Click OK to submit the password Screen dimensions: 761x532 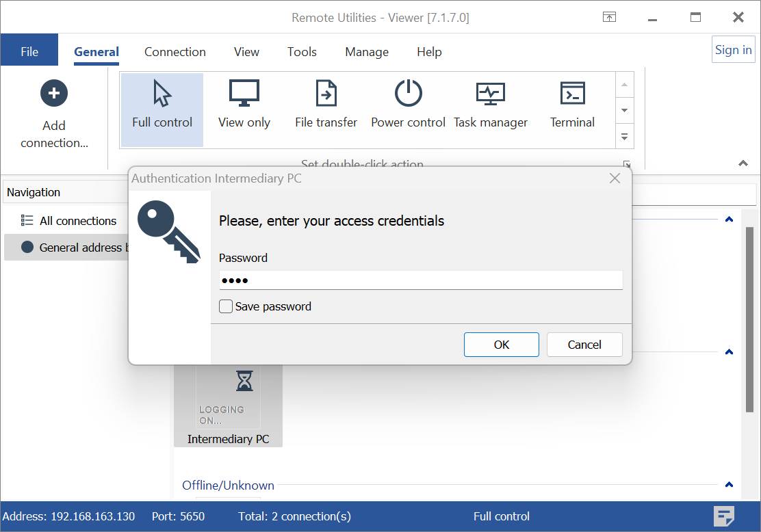pyautogui.click(x=501, y=345)
